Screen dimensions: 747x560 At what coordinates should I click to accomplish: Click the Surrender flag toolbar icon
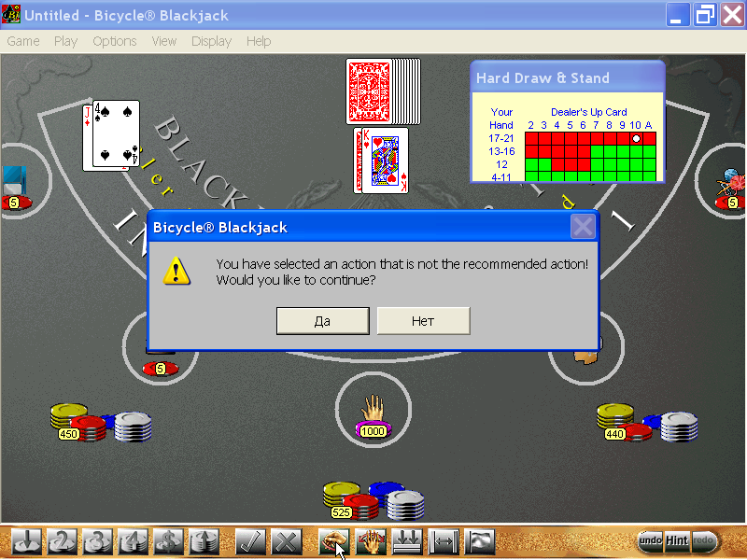click(x=480, y=541)
